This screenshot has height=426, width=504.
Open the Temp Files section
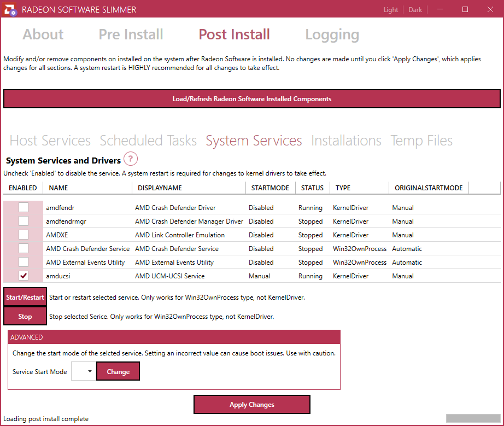(421, 141)
